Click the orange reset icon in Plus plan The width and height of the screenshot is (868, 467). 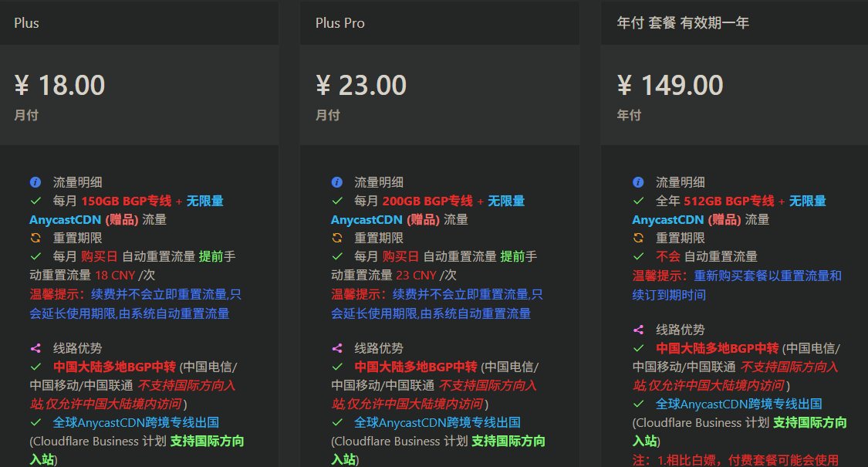pyautogui.click(x=35, y=238)
